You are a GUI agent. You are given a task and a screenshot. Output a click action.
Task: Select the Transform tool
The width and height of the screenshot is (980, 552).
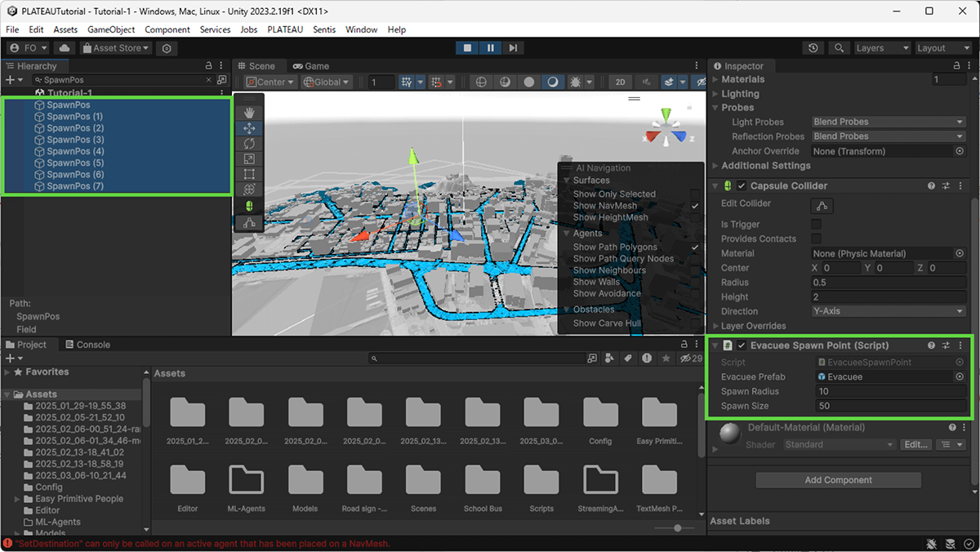click(x=250, y=189)
